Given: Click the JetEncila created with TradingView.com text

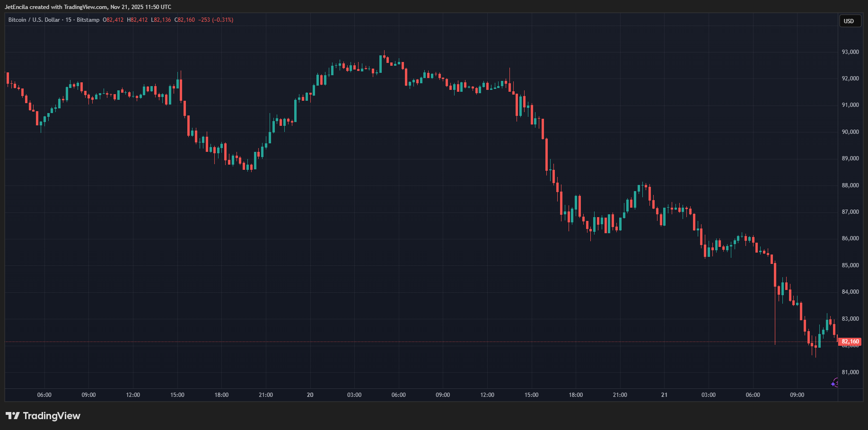Looking at the screenshot, I should pos(88,7).
